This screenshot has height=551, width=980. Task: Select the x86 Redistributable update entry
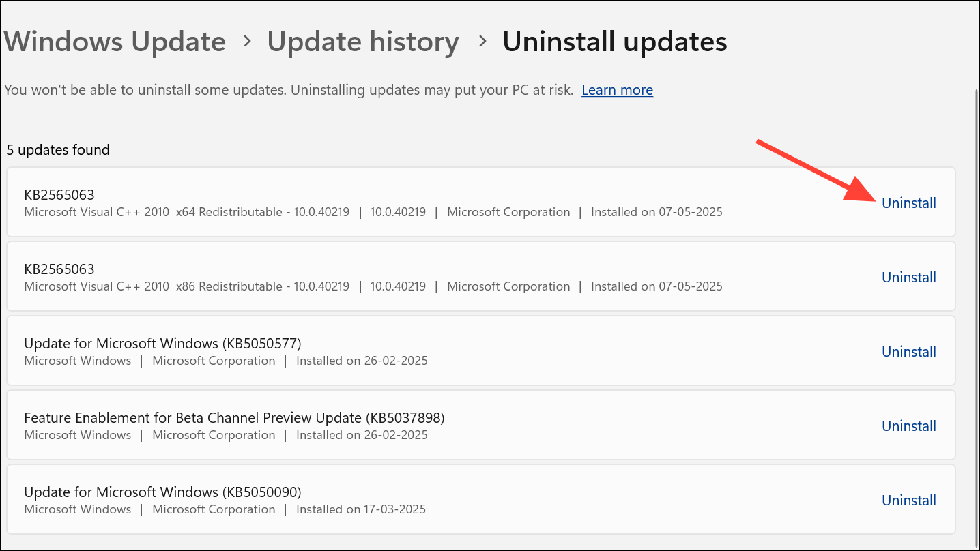coord(341,276)
